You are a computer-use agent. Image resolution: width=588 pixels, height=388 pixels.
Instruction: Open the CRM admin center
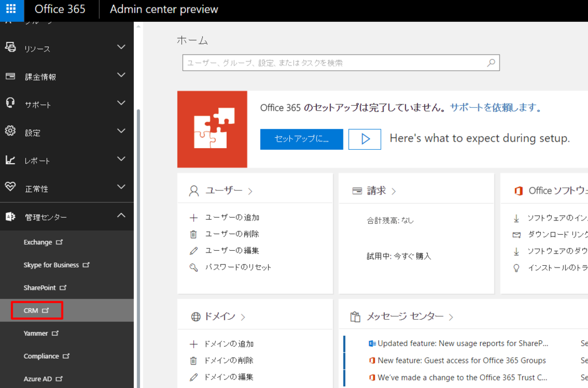pyautogui.click(x=36, y=311)
